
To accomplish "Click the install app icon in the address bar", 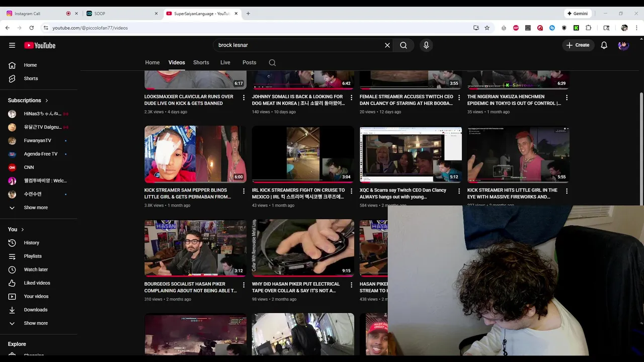I will 476,28.
